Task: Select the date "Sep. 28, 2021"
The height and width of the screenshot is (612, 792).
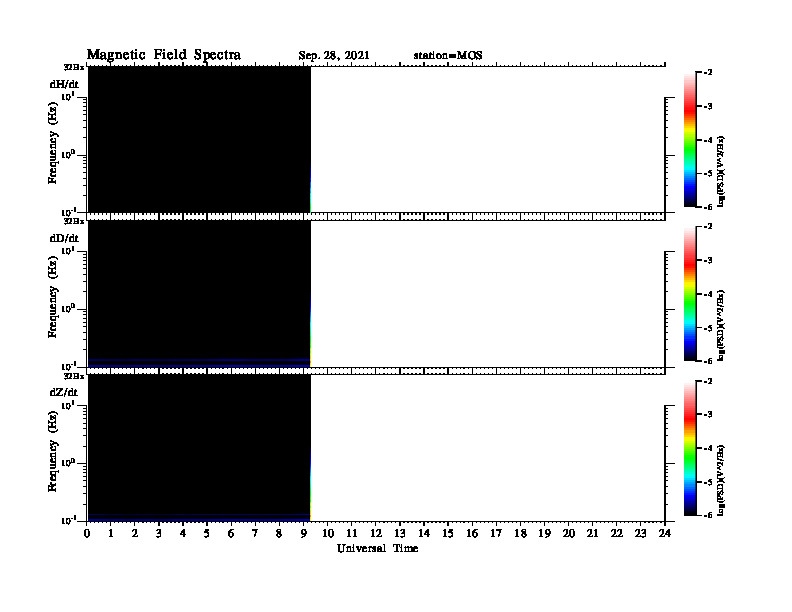Action: coord(334,56)
